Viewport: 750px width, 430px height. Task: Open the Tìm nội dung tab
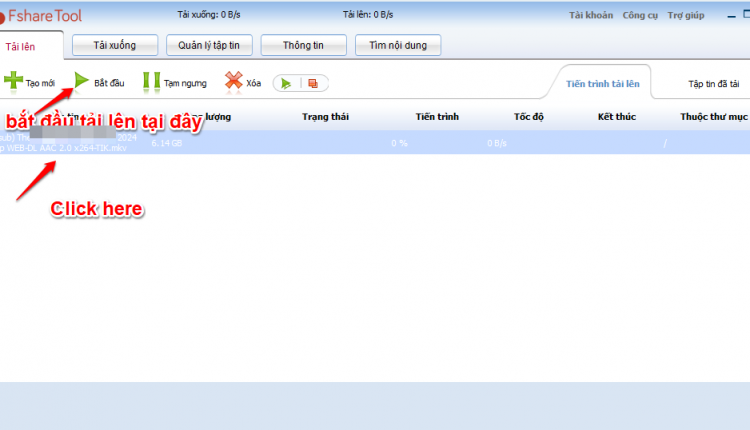398,45
